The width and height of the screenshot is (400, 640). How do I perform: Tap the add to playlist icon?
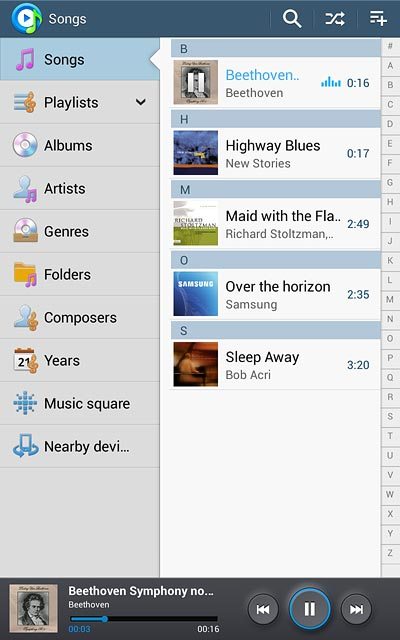378,19
